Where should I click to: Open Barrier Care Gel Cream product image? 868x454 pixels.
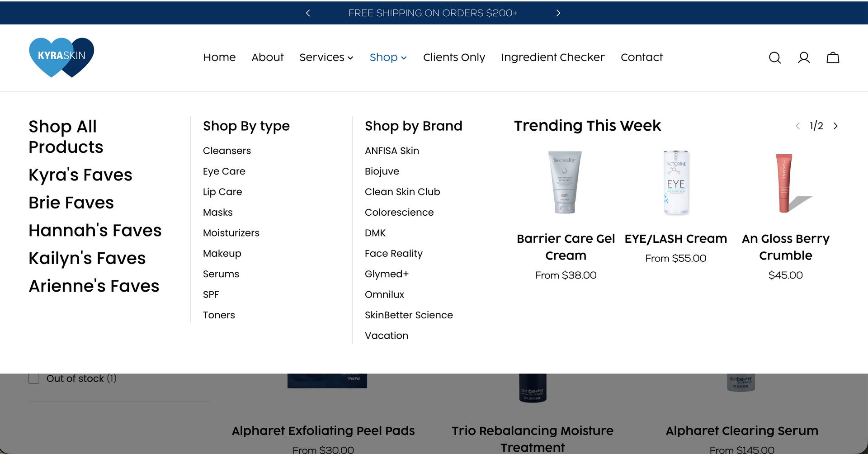point(565,182)
